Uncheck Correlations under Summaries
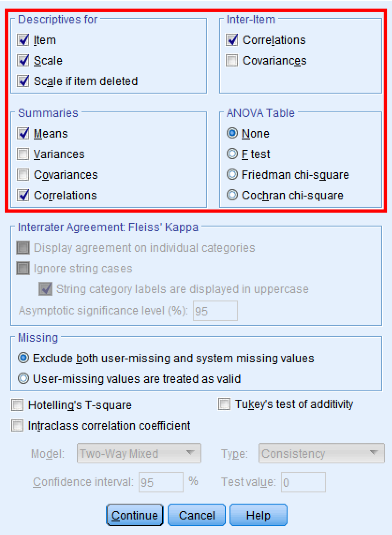The width and height of the screenshot is (392, 535). 24,195
